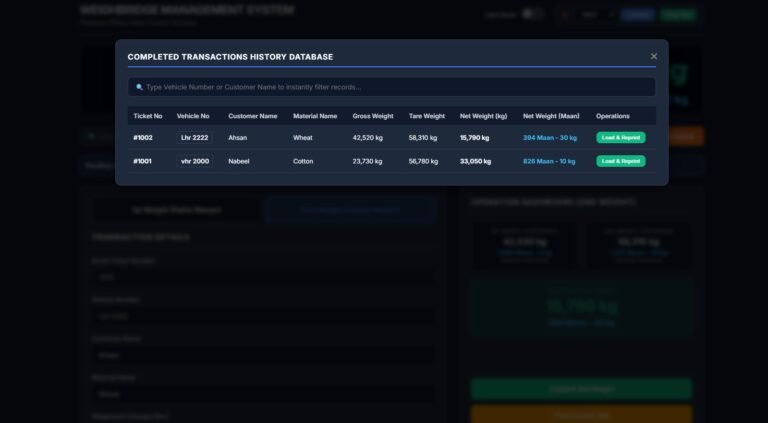This screenshot has height=423, width=768.
Task: Click the Tare Weight column header
Action: coord(427,116)
